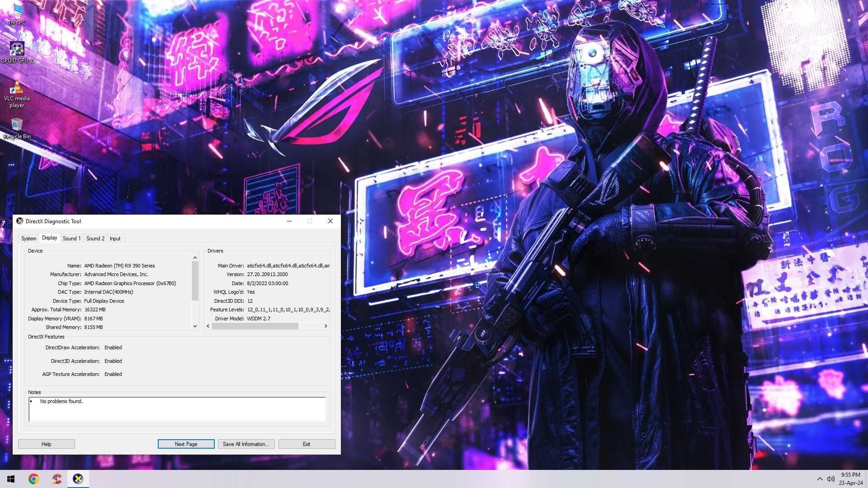Select 16322 MB total memory value
The height and width of the screenshot is (488, 868).
pyautogui.click(x=95, y=310)
